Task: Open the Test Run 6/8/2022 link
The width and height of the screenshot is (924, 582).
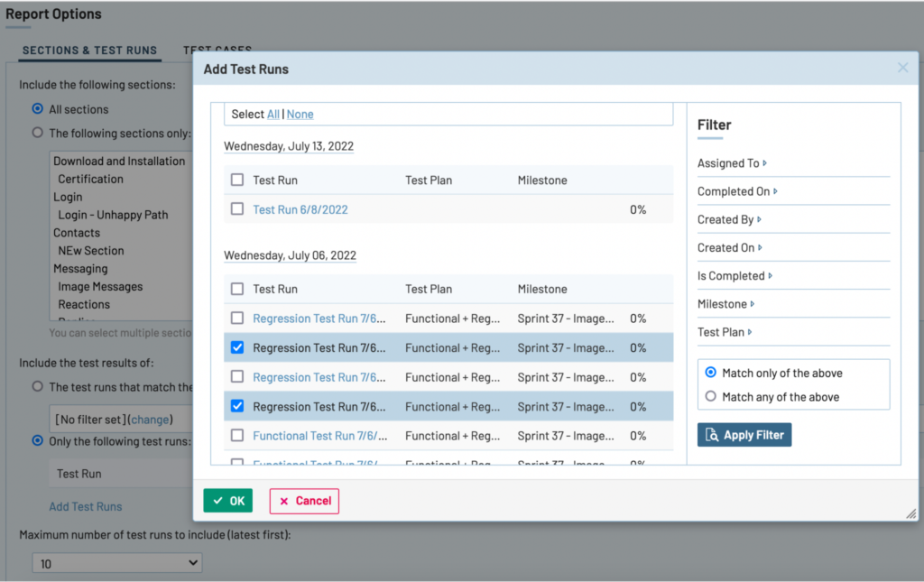Action: click(x=300, y=209)
